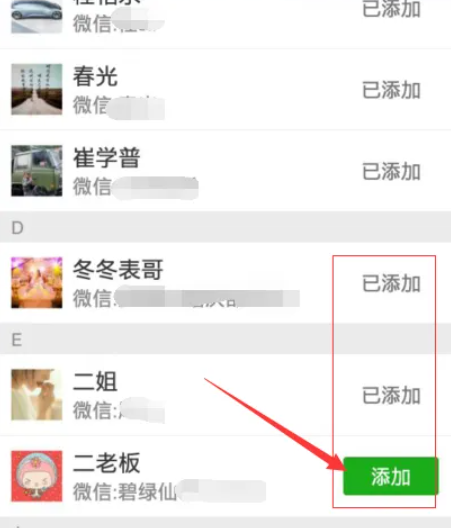This screenshot has width=451, height=528.
Task: Open contact 二姐 by name
Action: (95, 382)
